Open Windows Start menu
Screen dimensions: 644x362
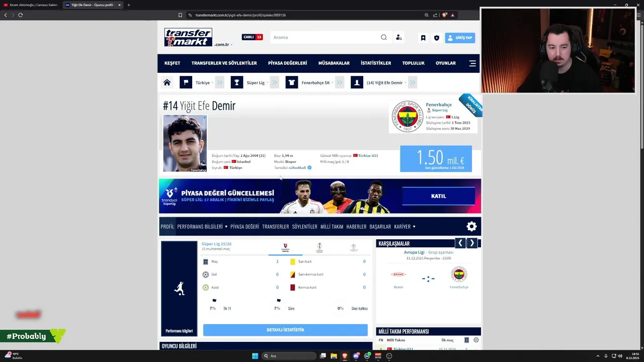click(255, 356)
